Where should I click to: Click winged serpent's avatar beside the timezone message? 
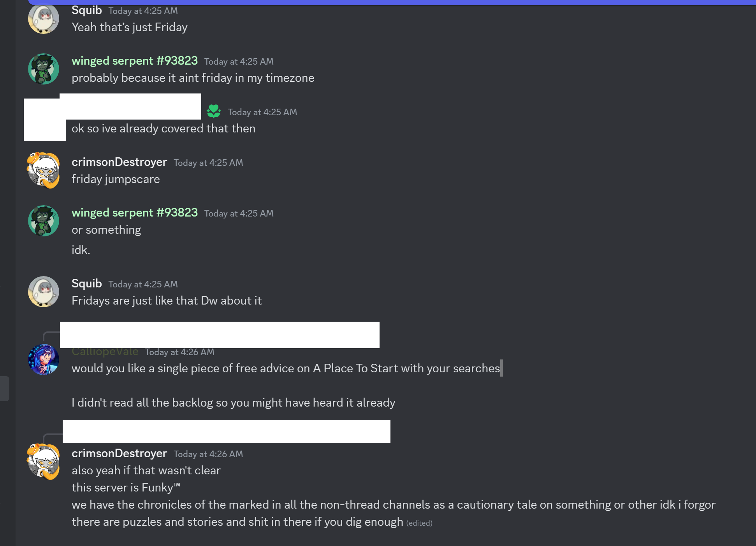[44, 69]
